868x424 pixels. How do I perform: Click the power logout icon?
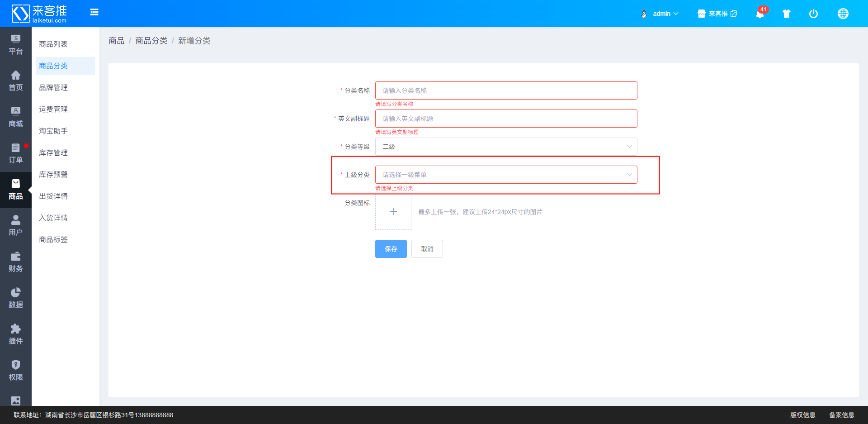coord(813,14)
